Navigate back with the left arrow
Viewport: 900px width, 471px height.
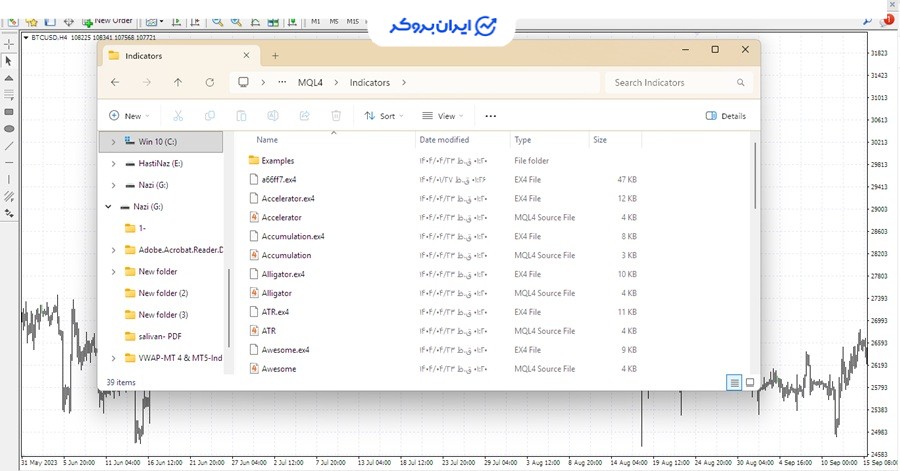115,83
